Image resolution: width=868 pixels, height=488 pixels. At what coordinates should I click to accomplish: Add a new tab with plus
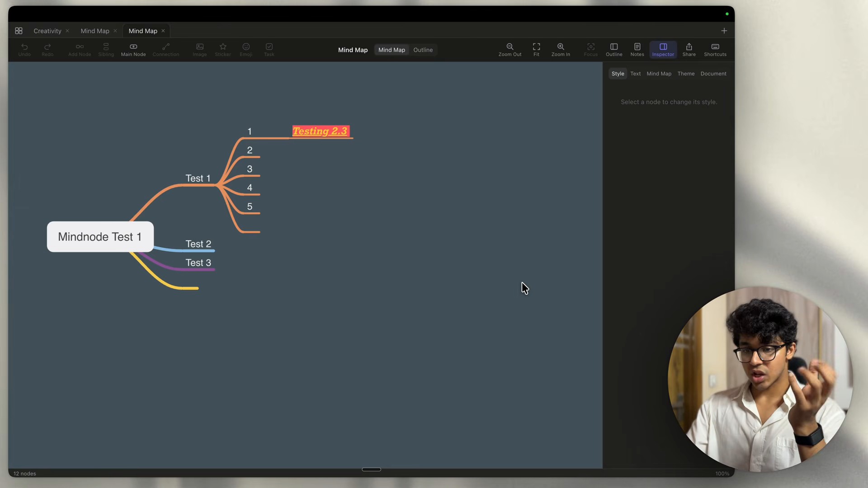(724, 31)
